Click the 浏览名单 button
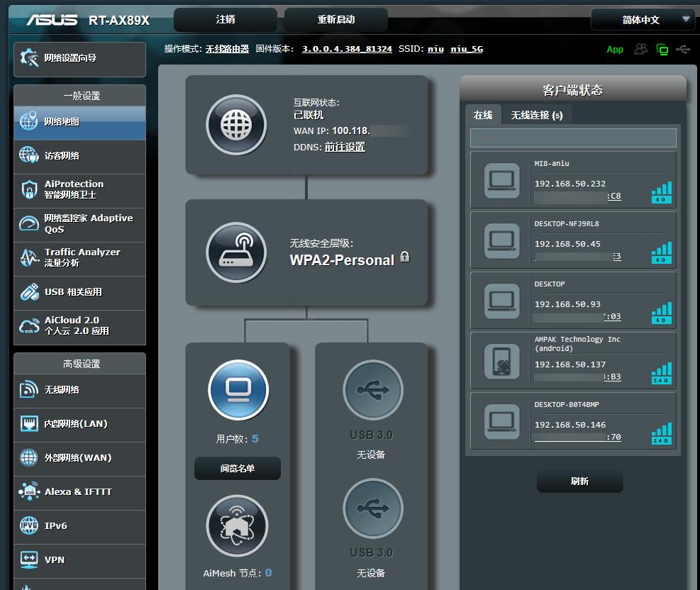The image size is (700, 590). (x=238, y=469)
